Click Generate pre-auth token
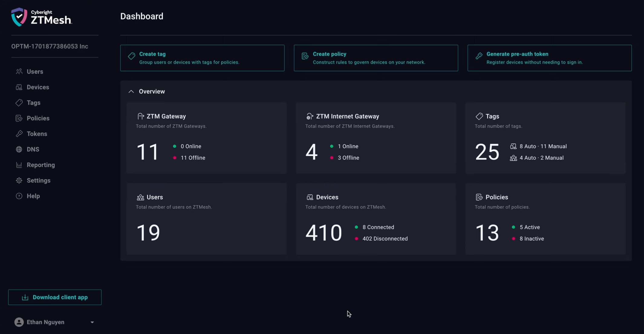 (549, 58)
